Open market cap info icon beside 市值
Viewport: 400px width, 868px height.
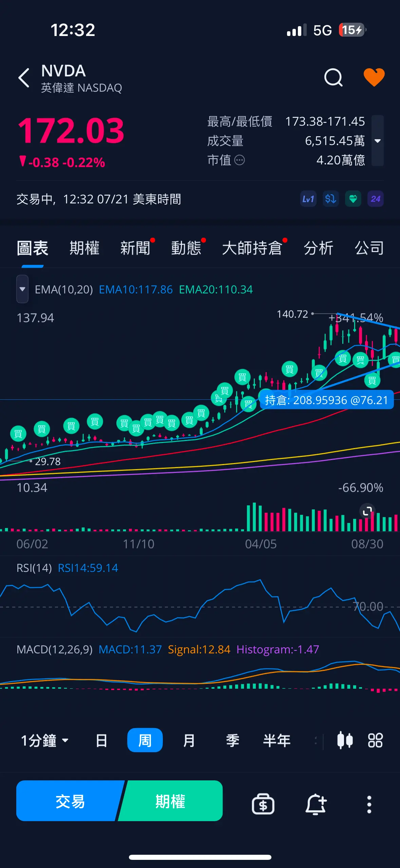coord(240,160)
